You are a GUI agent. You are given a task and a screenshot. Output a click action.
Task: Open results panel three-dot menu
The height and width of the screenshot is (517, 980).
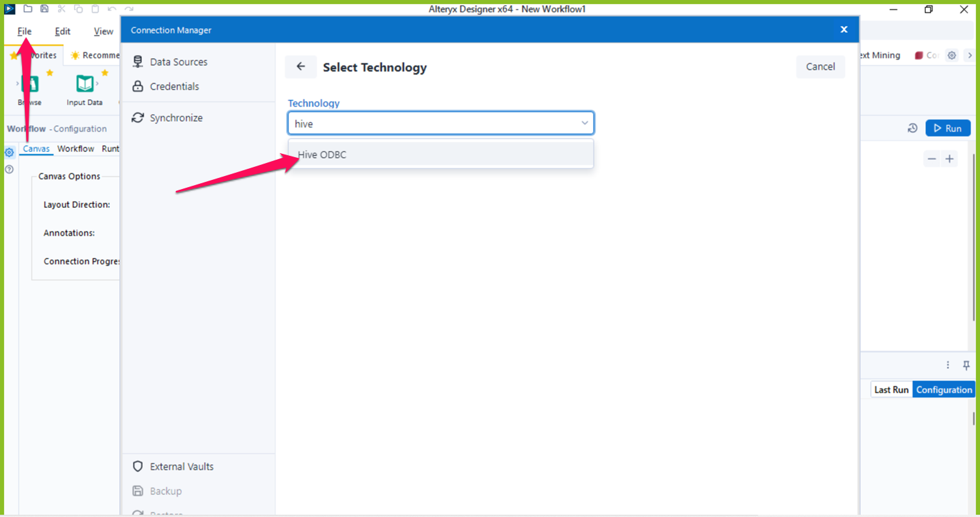(948, 365)
